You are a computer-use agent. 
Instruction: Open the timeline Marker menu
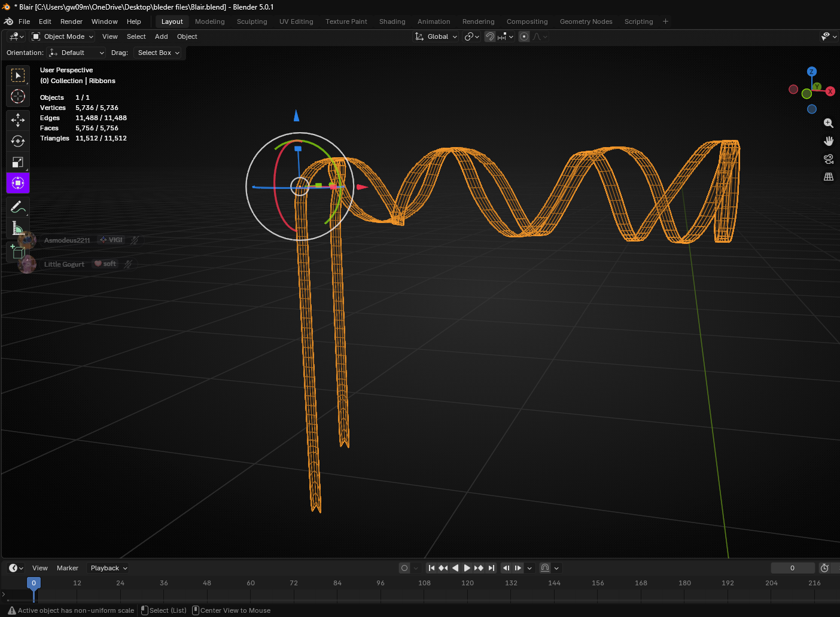68,568
